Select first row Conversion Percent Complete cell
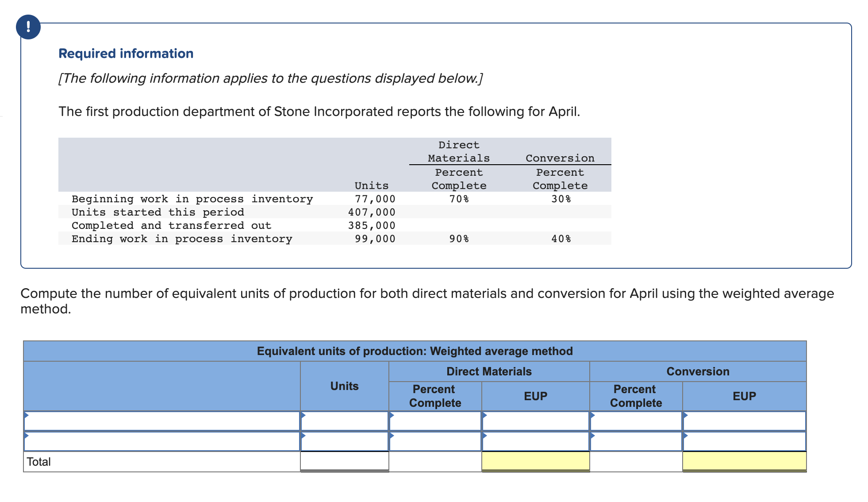Viewport: 868px width, 502px height. point(636,421)
